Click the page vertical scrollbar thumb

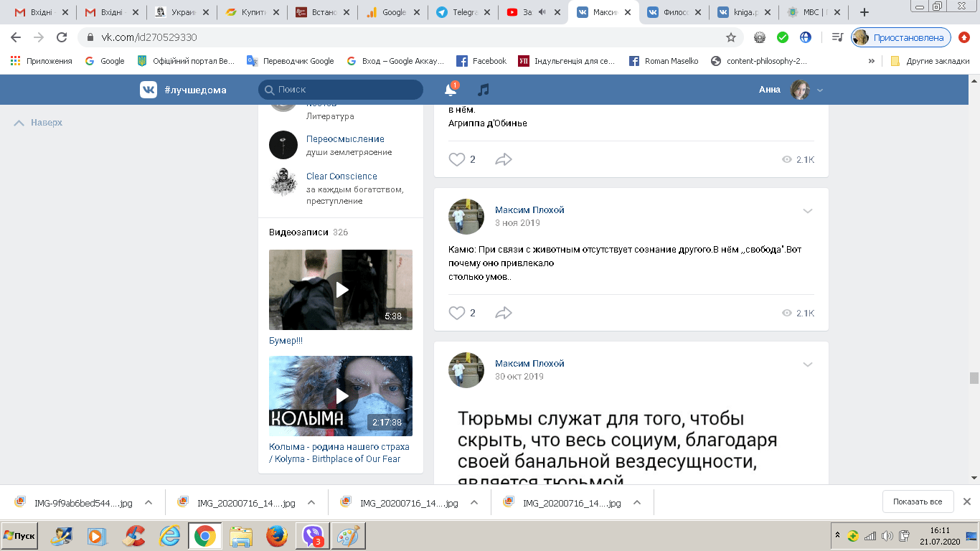[x=974, y=378]
